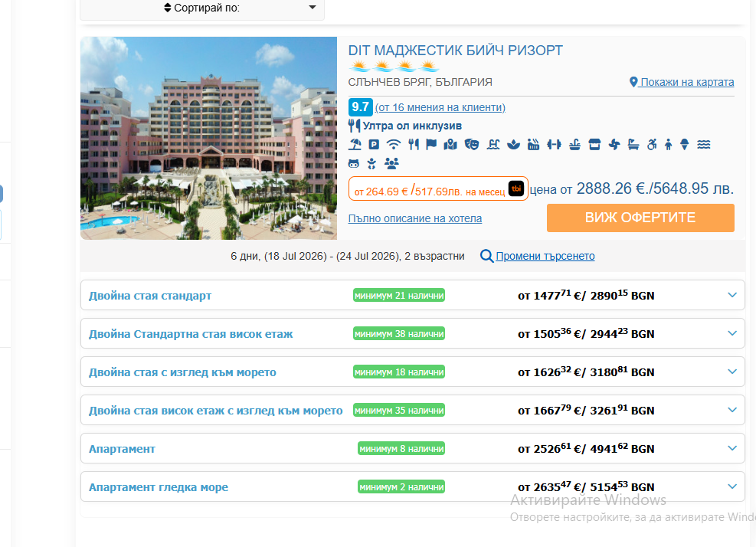The height and width of the screenshot is (547, 756).
Task: Expand 'Двойна стая с изглед към морето' chevron
Action: (731, 372)
